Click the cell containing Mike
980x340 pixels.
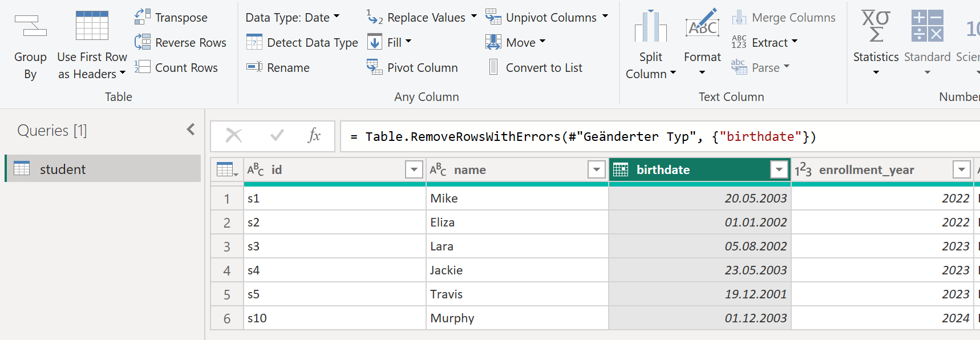tap(517, 199)
